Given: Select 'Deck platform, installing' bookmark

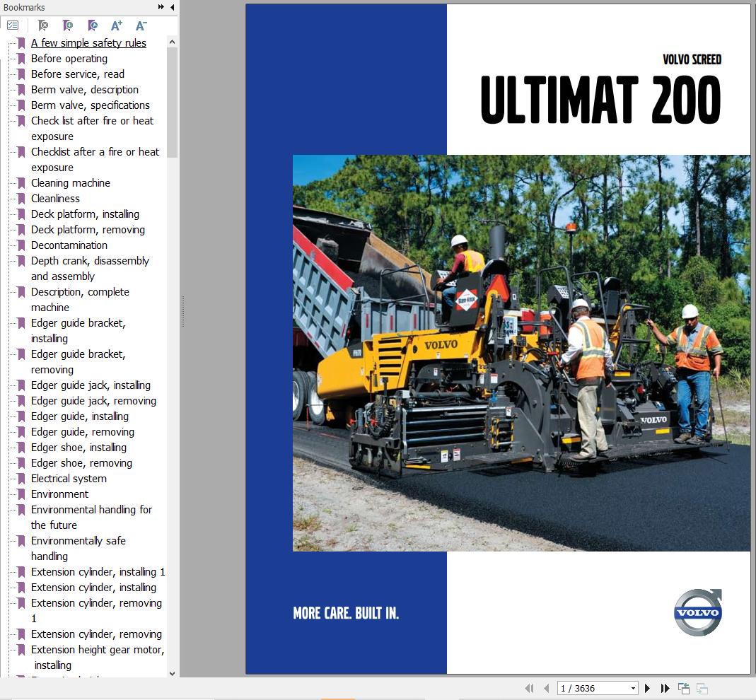Looking at the screenshot, I should (85, 214).
